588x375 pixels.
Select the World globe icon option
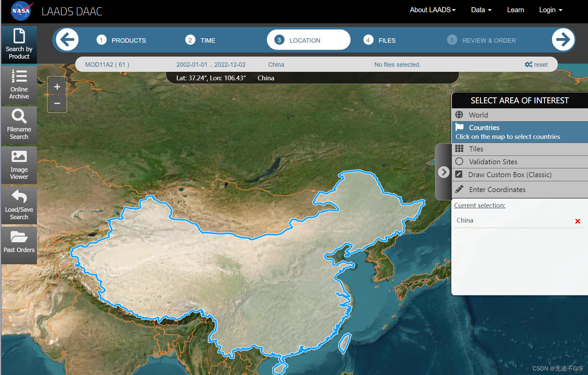[459, 114]
